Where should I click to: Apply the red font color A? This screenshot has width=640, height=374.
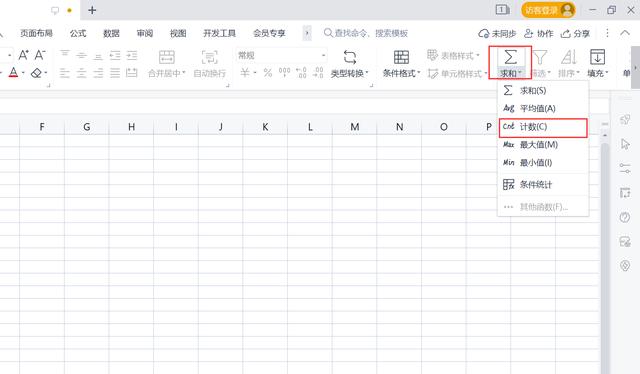point(13,73)
